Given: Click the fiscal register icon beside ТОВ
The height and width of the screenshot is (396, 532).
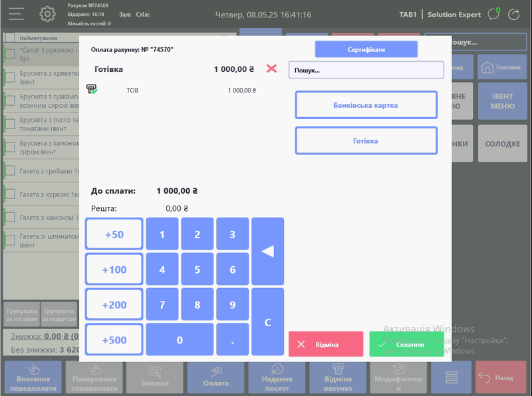Looking at the screenshot, I should pyautogui.click(x=92, y=89).
